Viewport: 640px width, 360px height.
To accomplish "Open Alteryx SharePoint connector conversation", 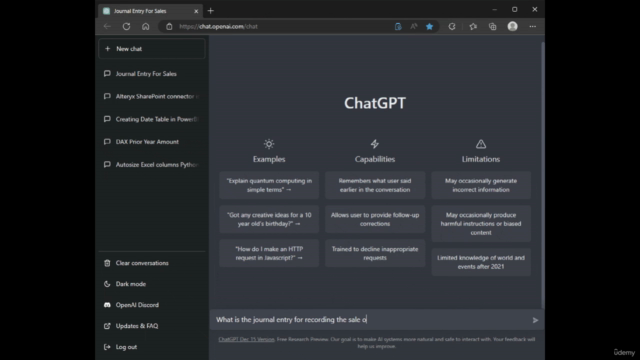I will 152,96.
